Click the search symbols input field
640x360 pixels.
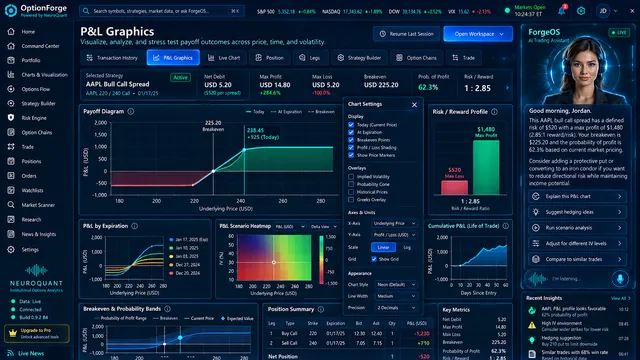click(162, 11)
